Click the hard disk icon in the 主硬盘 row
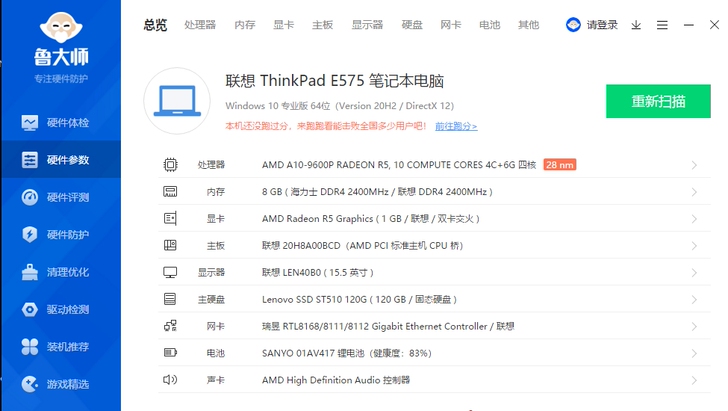728x411 pixels. pyautogui.click(x=170, y=299)
